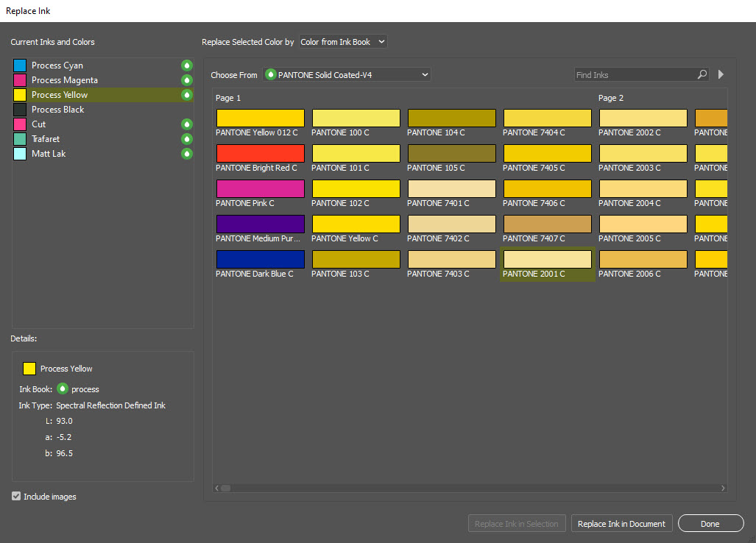The image size is (756, 543).
Task: Toggle the Include images checkbox
Action: click(16, 496)
